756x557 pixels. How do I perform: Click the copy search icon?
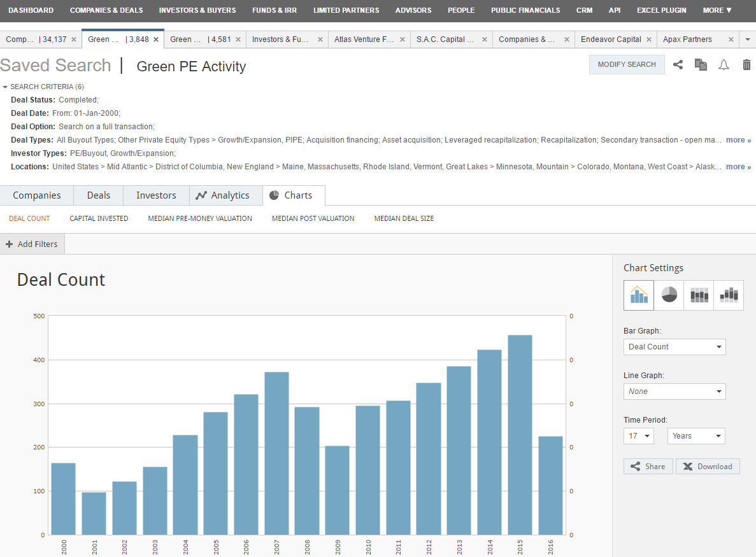(701, 64)
